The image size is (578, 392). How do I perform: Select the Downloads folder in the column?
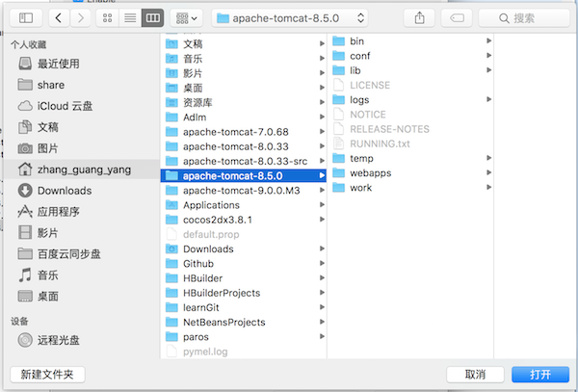[244, 249]
